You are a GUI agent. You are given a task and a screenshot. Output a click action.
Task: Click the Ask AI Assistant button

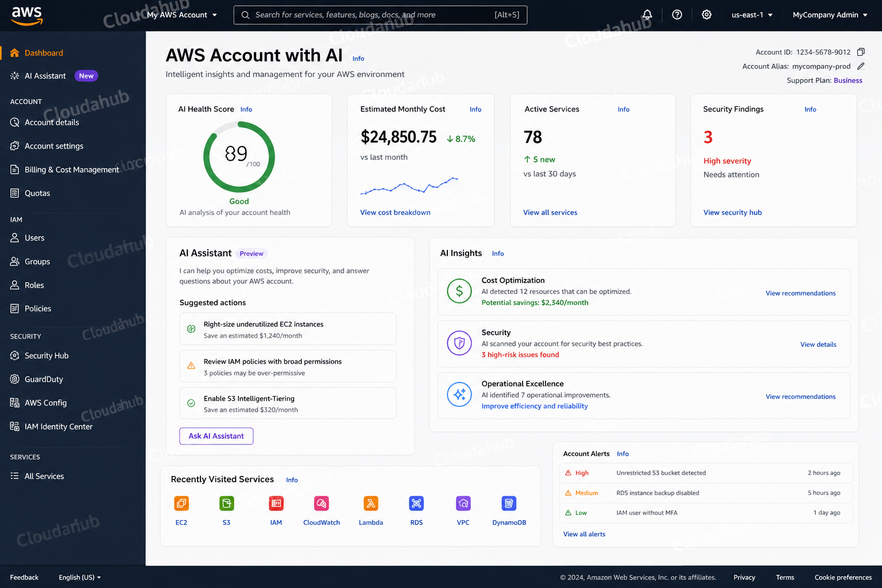[216, 436]
